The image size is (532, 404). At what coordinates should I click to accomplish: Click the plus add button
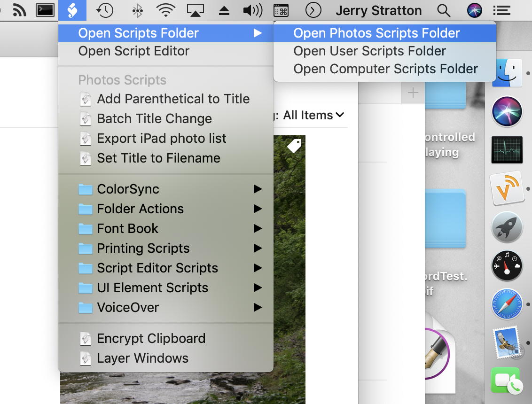tap(413, 93)
